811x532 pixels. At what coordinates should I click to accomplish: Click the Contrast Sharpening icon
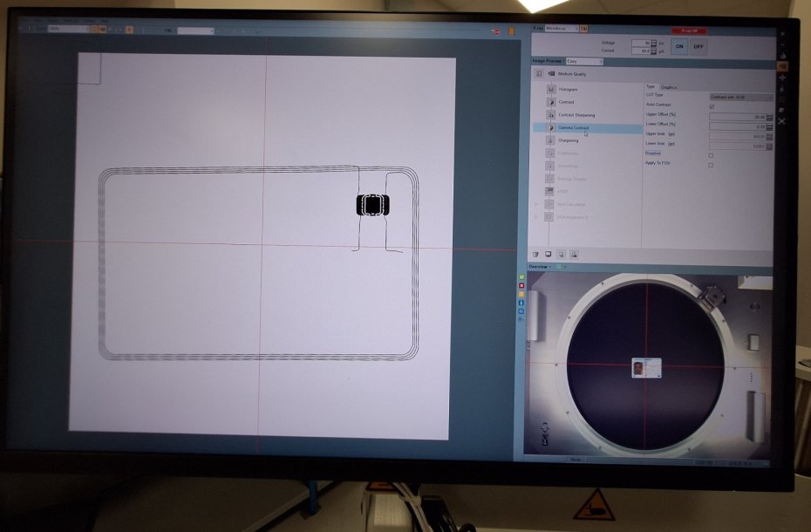[551, 115]
